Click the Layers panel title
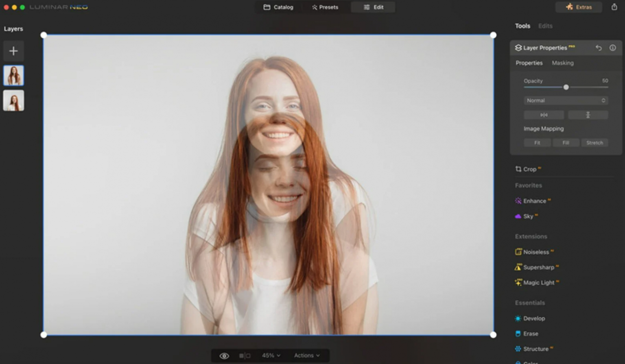 13,29
